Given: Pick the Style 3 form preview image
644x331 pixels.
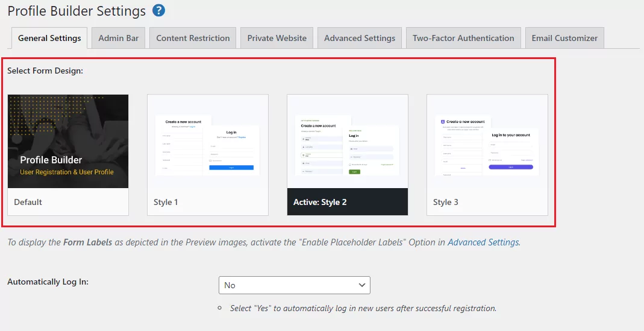Looking at the screenshot, I should pos(487,141).
